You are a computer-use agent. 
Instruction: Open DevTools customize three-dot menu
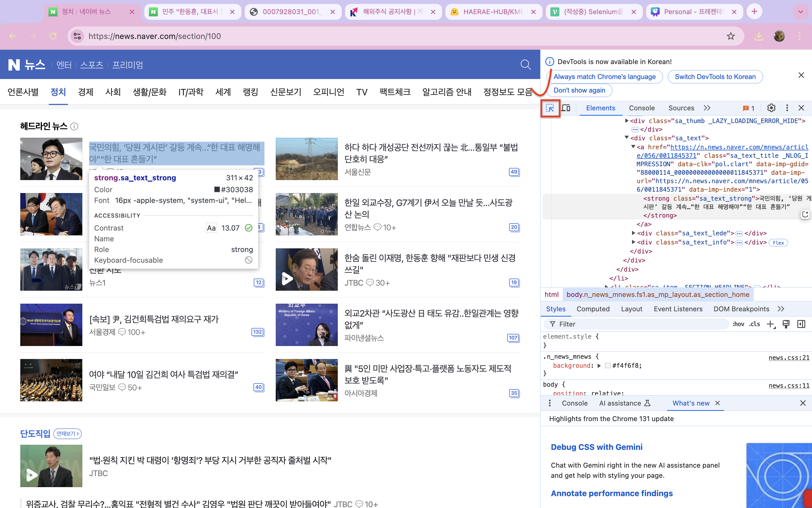(787, 108)
